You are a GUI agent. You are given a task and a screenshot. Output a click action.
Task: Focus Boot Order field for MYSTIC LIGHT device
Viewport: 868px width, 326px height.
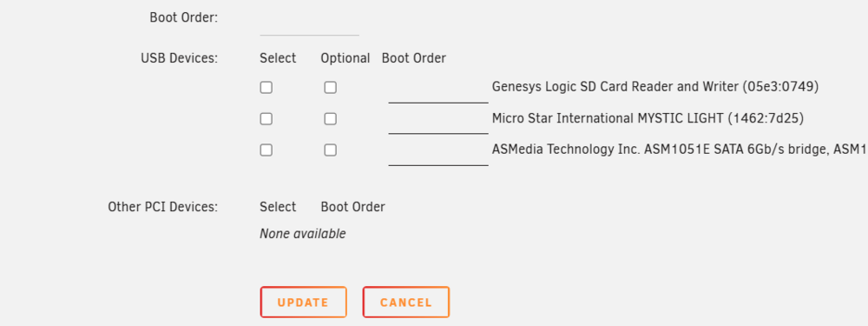[438, 122]
